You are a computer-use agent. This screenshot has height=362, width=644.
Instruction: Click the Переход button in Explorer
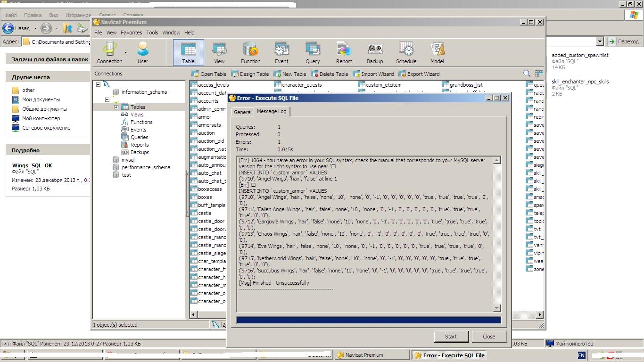[623, 41]
